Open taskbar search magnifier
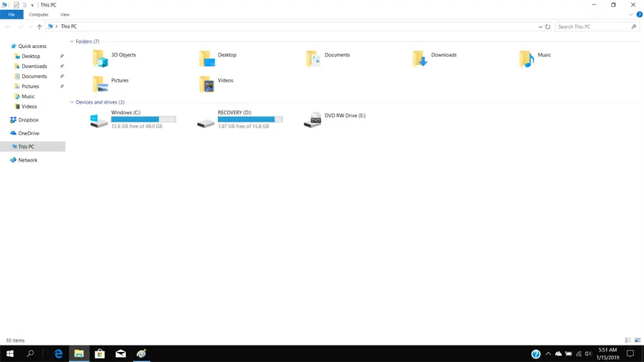Image resolution: width=644 pixels, height=362 pixels. [x=30, y=353]
